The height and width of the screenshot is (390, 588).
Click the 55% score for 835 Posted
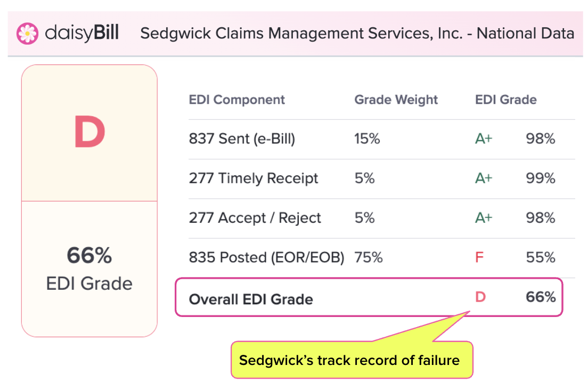(x=541, y=258)
